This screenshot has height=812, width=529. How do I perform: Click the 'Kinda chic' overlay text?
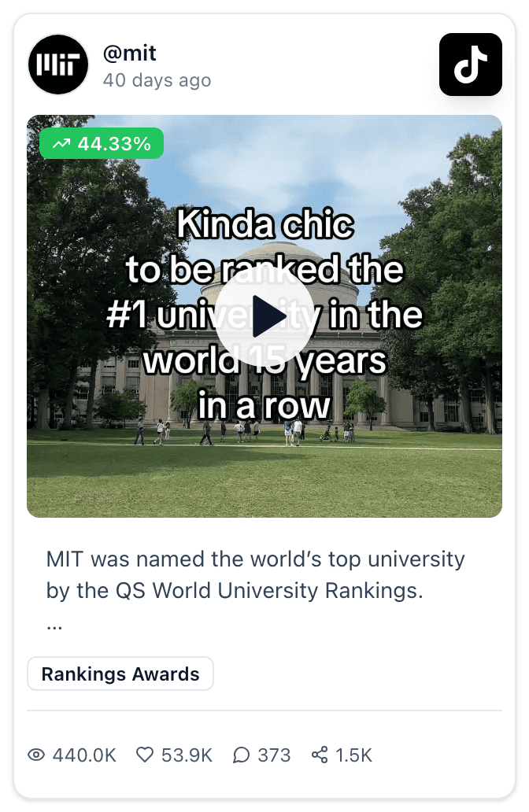pyautogui.click(x=265, y=223)
